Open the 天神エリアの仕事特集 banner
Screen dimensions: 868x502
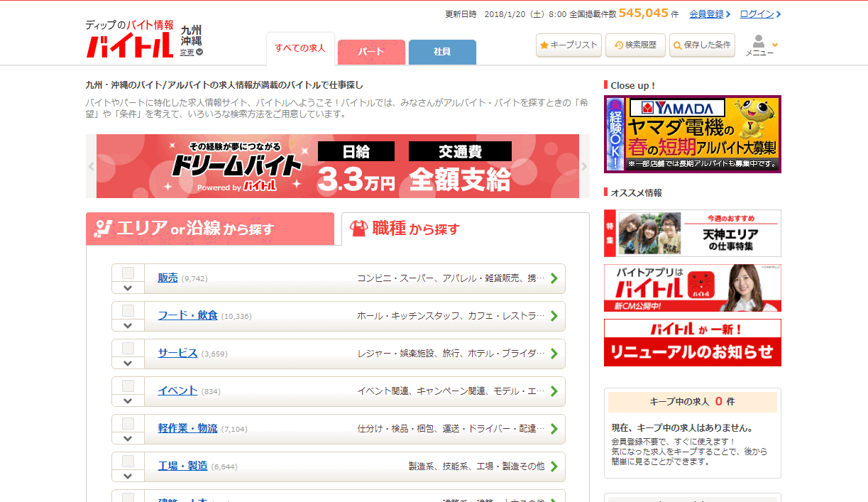[x=693, y=233]
